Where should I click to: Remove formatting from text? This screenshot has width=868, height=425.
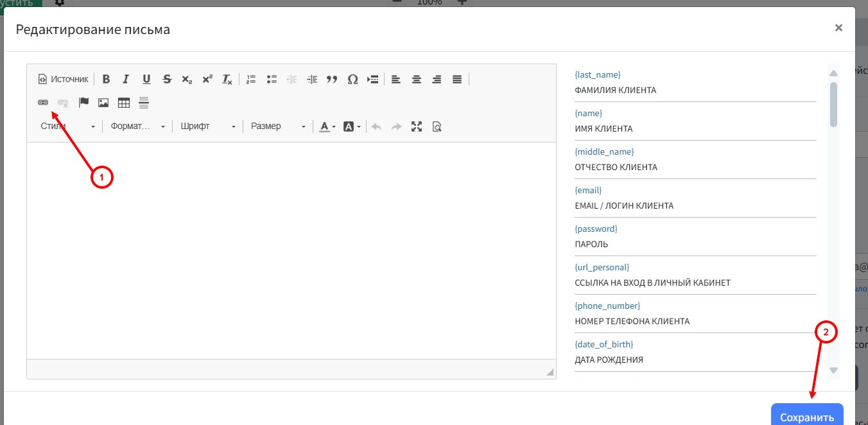(227, 79)
